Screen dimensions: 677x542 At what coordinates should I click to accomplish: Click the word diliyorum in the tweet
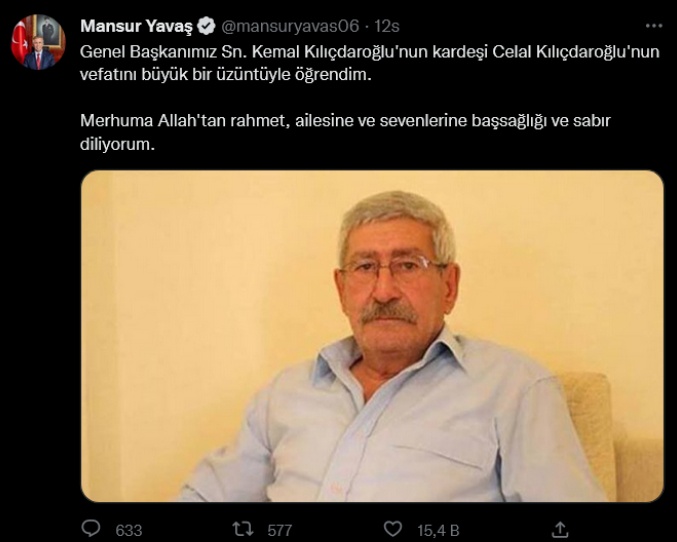pos(117,144)
